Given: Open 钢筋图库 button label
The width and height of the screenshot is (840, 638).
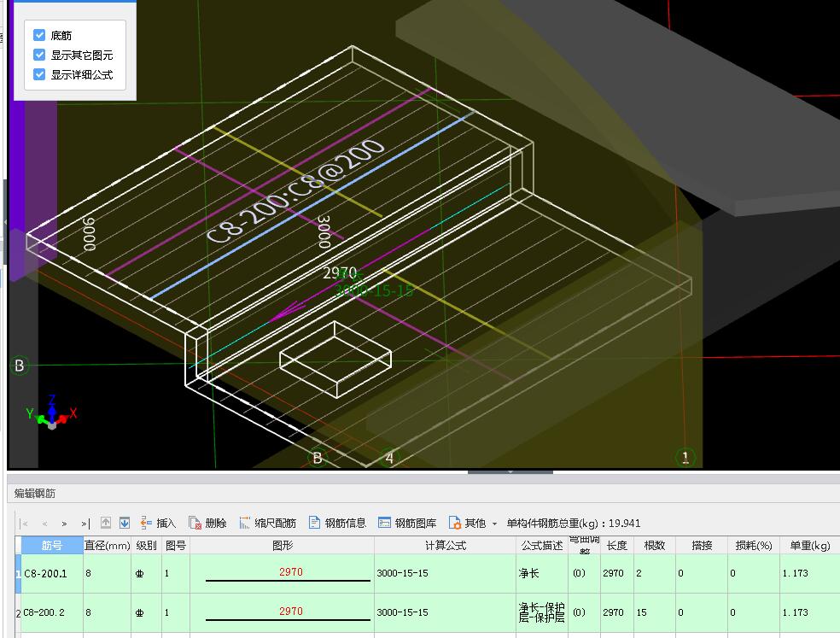Looking at the screenshot, I should tap(416, 524).
